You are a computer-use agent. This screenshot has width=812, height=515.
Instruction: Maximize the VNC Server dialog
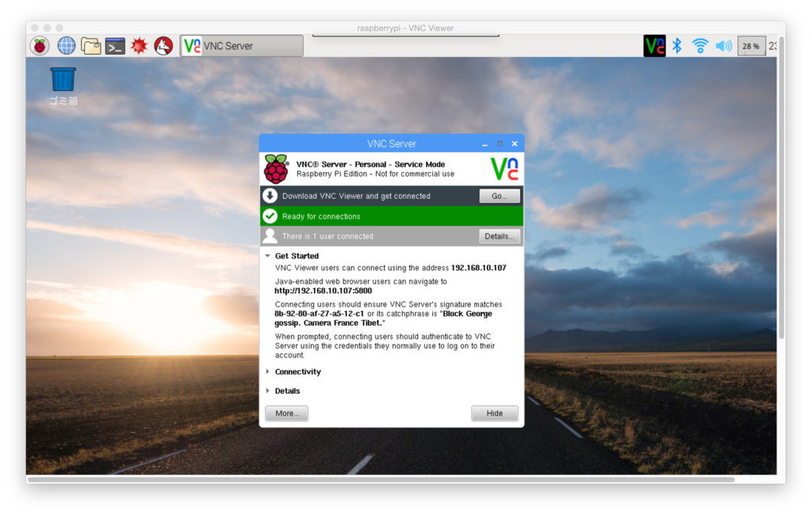tap(500, 144)
